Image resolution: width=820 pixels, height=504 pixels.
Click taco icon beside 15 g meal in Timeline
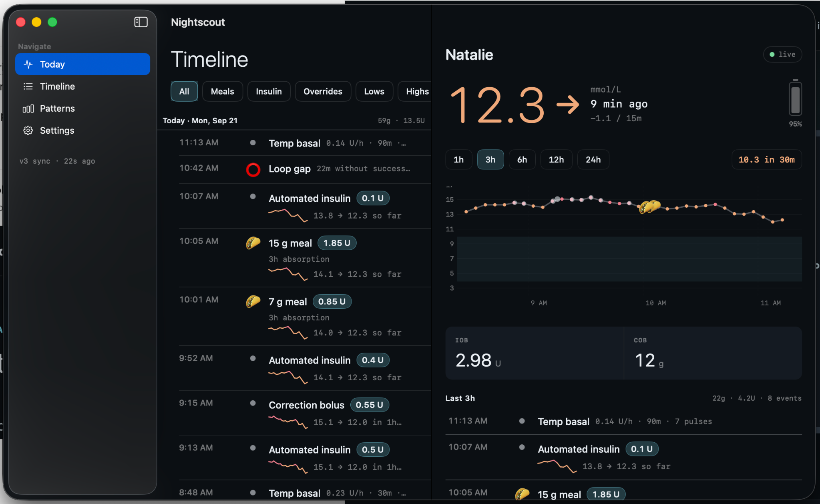tap(253, 243)
